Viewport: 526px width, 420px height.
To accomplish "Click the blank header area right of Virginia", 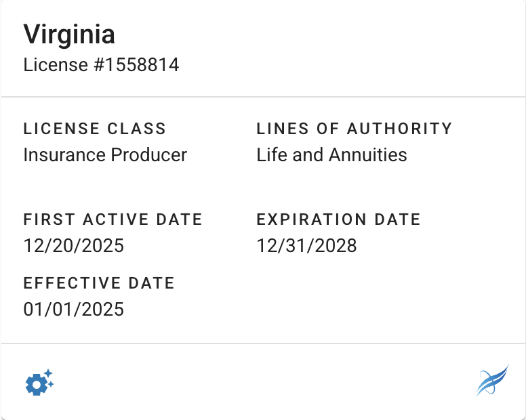I will coord(319,34).
